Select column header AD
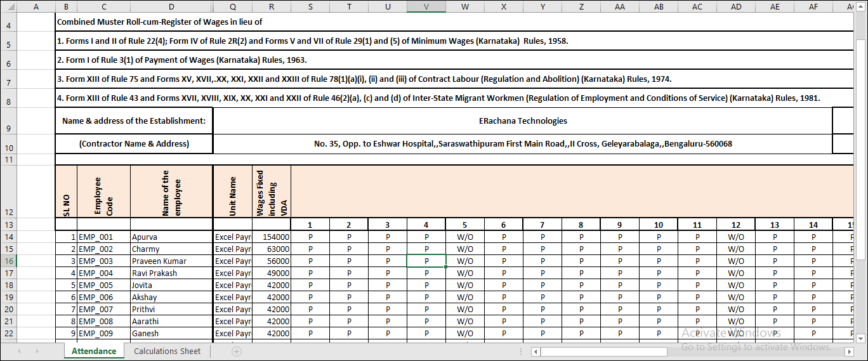 pyautogui.click(x=736, y=6)
